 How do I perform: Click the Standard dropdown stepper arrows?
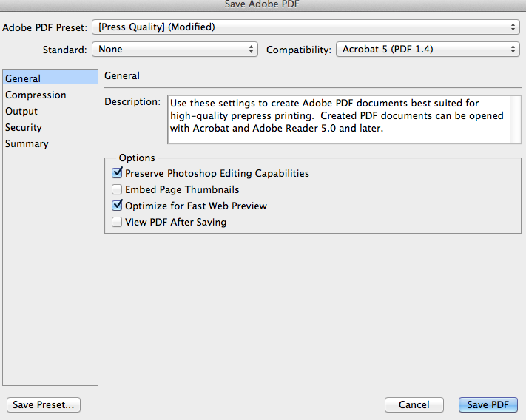pyautogui.click(x=251, y=50)
